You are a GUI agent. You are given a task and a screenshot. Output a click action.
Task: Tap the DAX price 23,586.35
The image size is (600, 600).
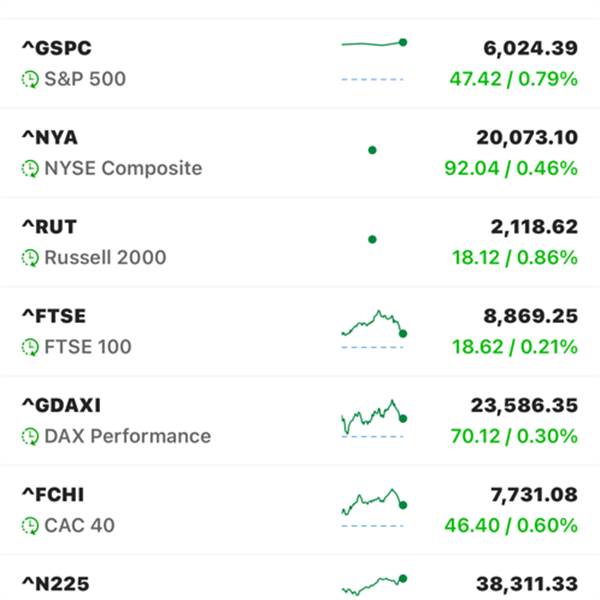tap(524, 406)
